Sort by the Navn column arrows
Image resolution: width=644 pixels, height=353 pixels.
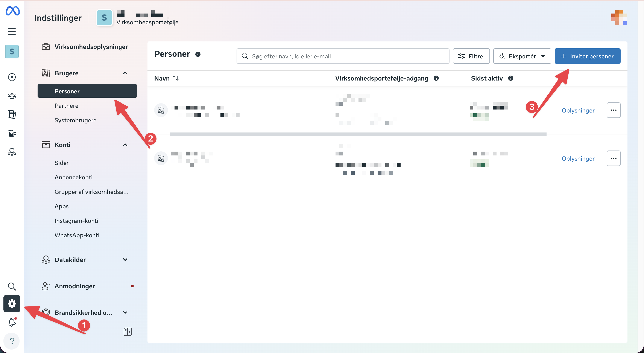(176, 78)
